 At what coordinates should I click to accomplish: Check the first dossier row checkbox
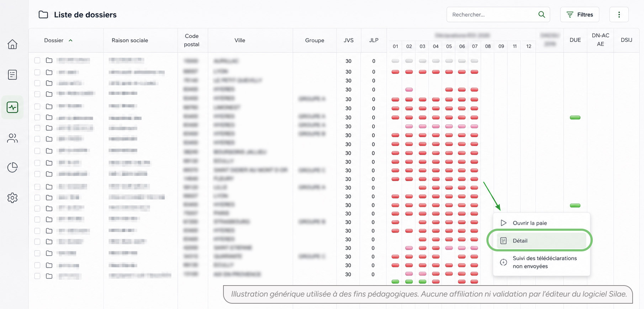(x=37, y=60)
